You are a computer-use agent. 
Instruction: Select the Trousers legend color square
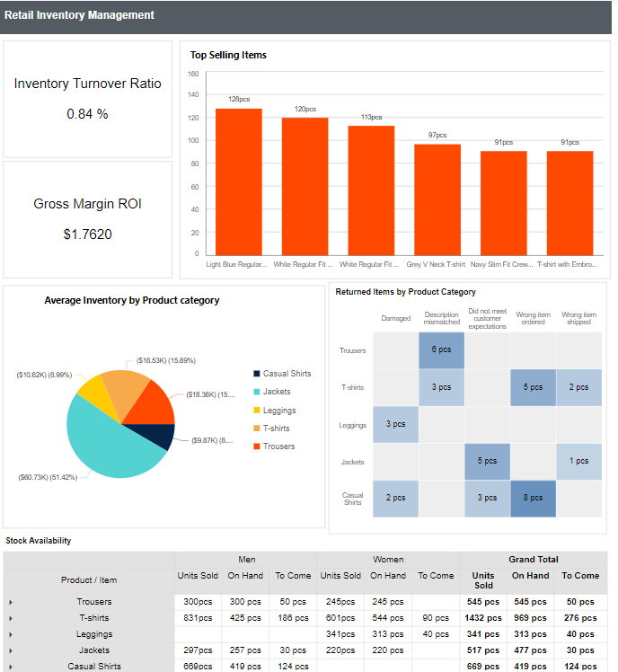pyautogui.click(x=256, y=447)
